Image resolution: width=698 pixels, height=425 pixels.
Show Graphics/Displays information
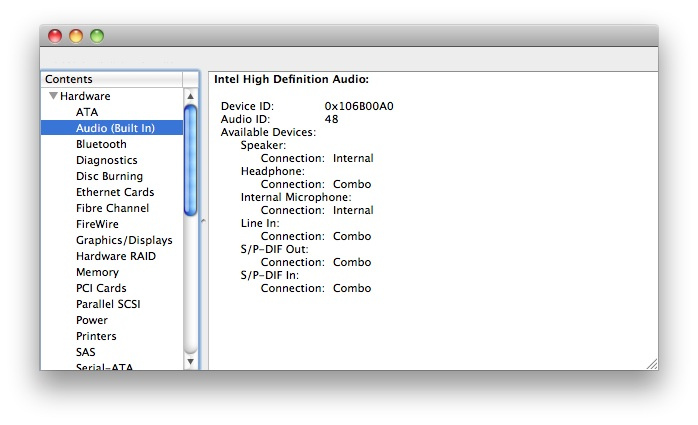(124, 240)
